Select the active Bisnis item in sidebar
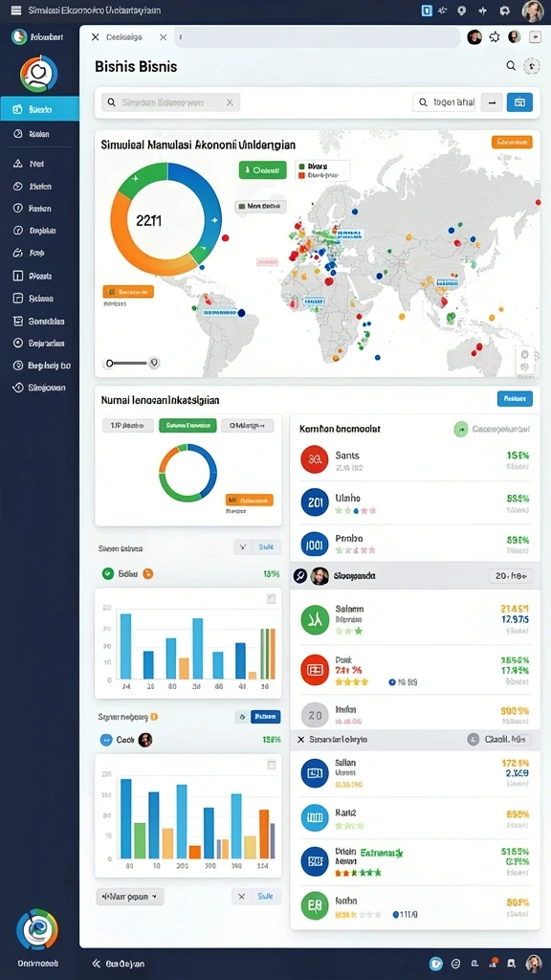 40,109
